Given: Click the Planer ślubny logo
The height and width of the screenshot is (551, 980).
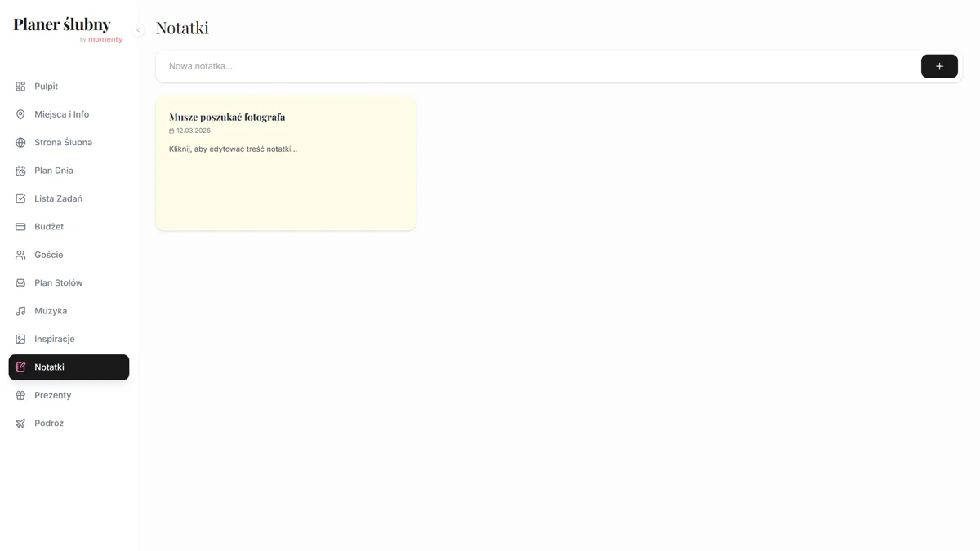Looking at the screenshot, I should pyautogui.click(x=62, y=25).
